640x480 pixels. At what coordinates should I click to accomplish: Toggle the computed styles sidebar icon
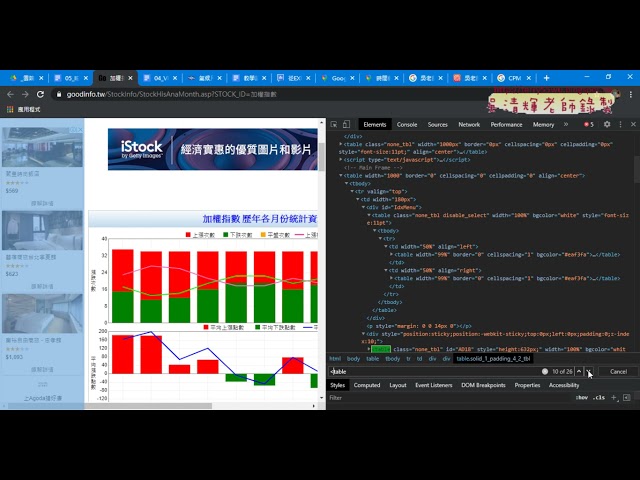click(627, 398)
